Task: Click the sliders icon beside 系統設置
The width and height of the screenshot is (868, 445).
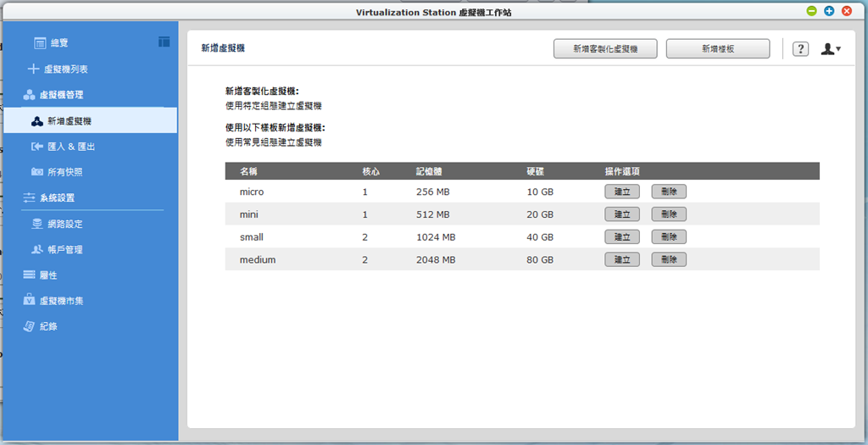Action: 29,197
